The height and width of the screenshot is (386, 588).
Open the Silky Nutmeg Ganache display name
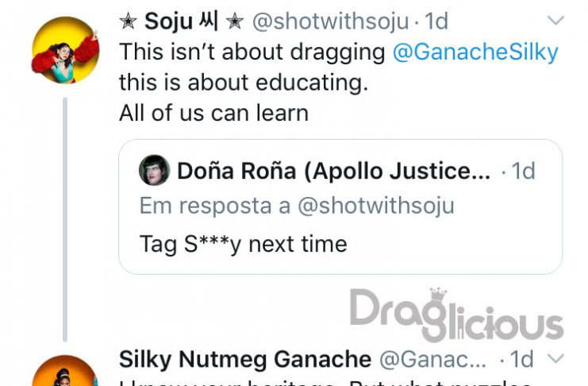245,359
